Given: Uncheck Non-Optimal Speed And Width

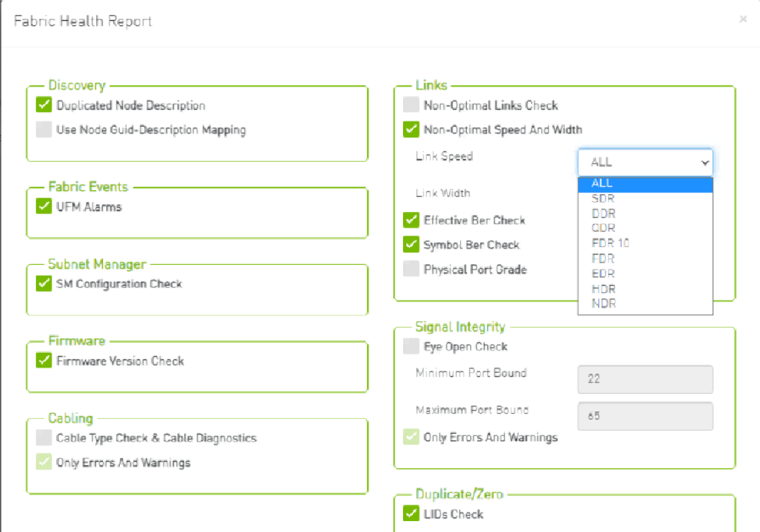Looking at the screenshot, I should pos(411,130).
